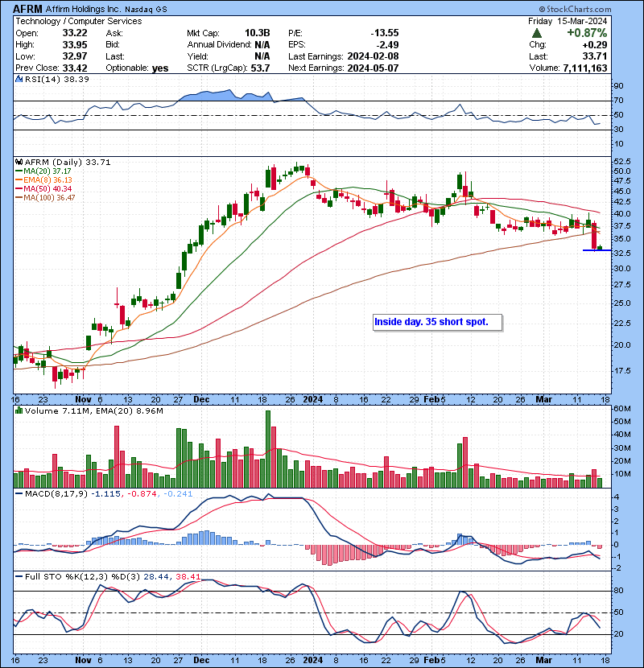Click the 2024 label on price chart axis

pos(312,400)
